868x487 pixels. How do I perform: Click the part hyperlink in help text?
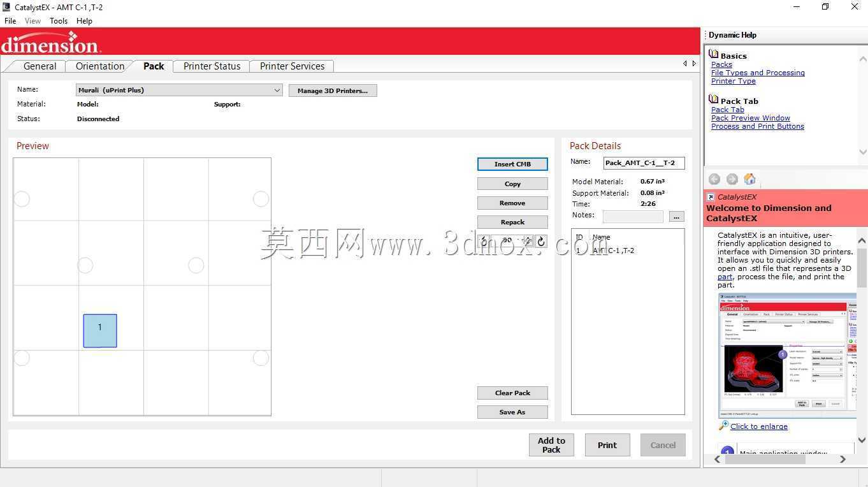(x=725, y=277)
